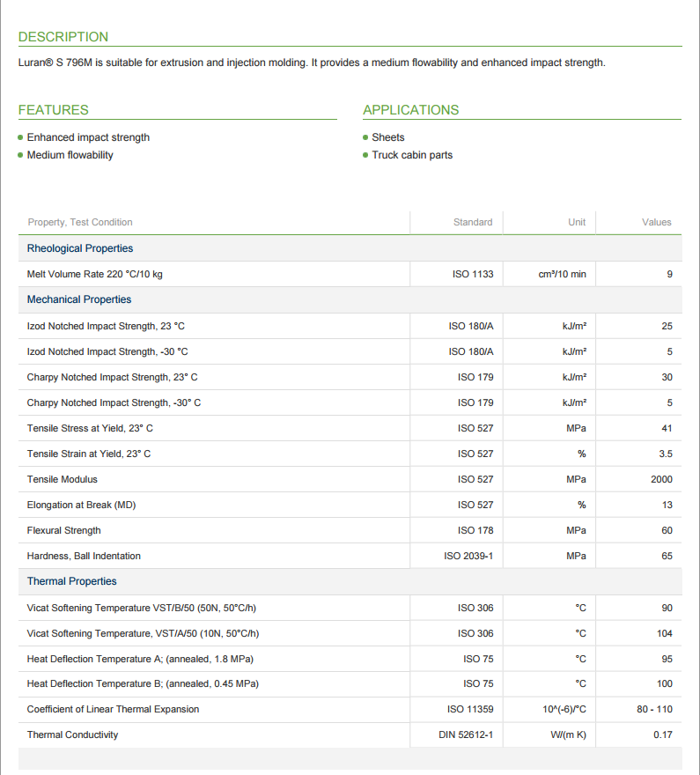Click 'Vicat Softening Temperature VST/B/50' label

141,608
